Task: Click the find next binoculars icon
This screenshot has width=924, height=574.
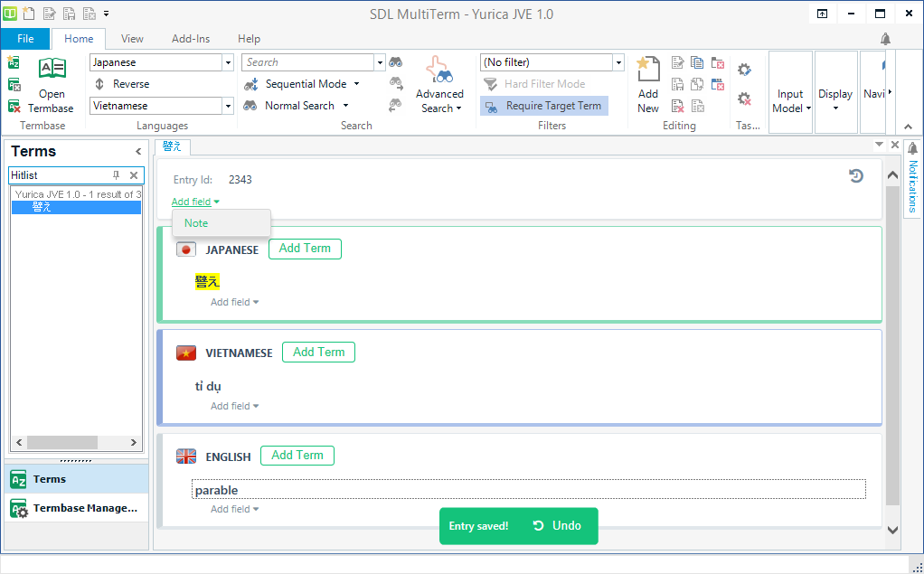Action: pyautogui.click(x=396, y=84)
